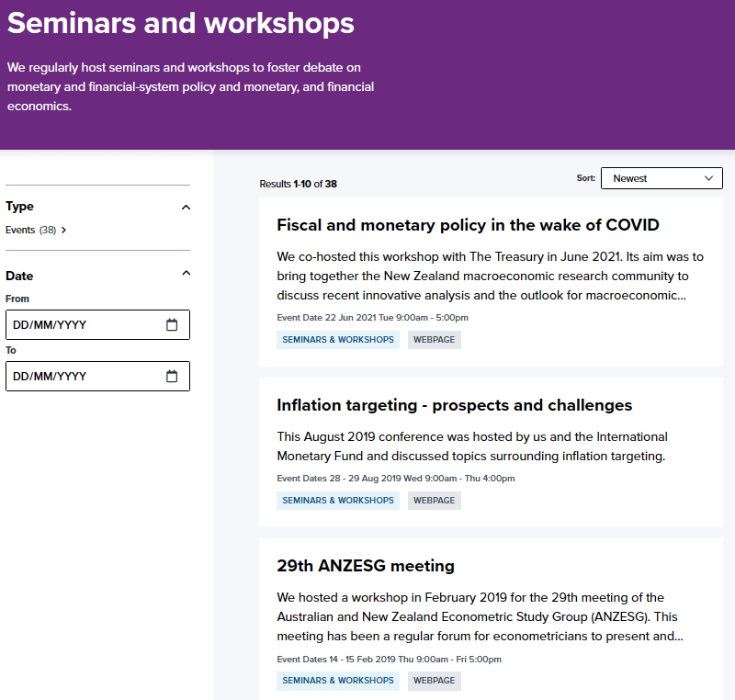Click Webpage tag under 29th ANZESG meeting
The height and width of the screenshot is (700, 735).
[434, 681]
